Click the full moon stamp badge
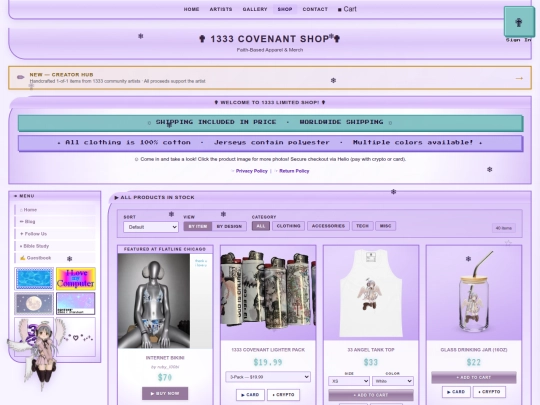 34,303
